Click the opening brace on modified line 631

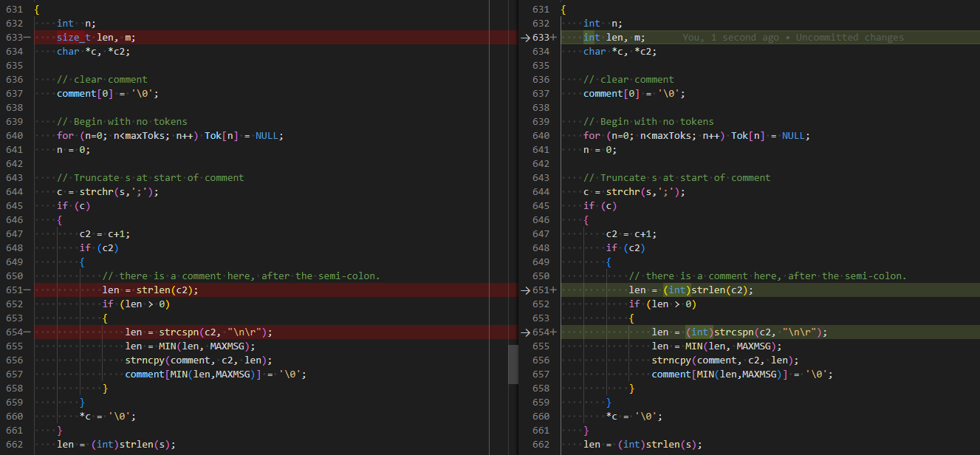tap(563, 10)
